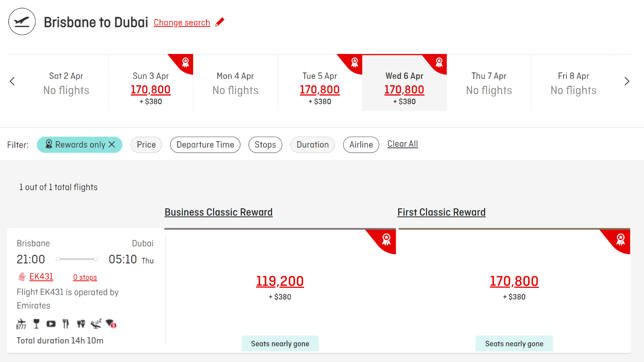Open the Airline filter
Screen dimensions: 644x362
(x=361, y=145)
